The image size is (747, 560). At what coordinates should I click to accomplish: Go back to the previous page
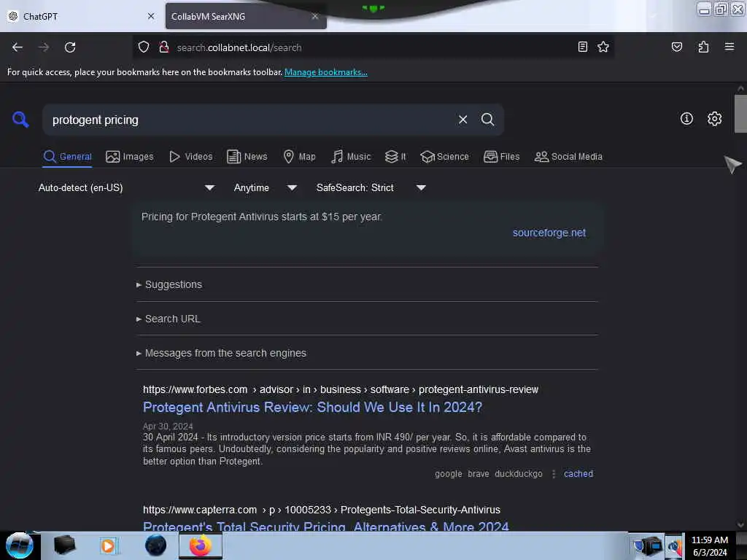point(18,47)
